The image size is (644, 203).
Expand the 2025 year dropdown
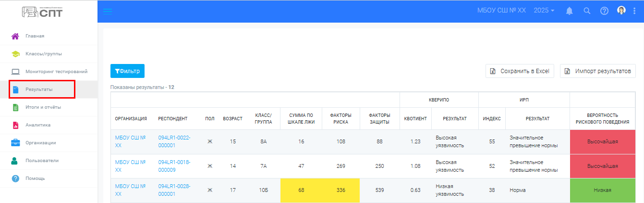point(544,11)
